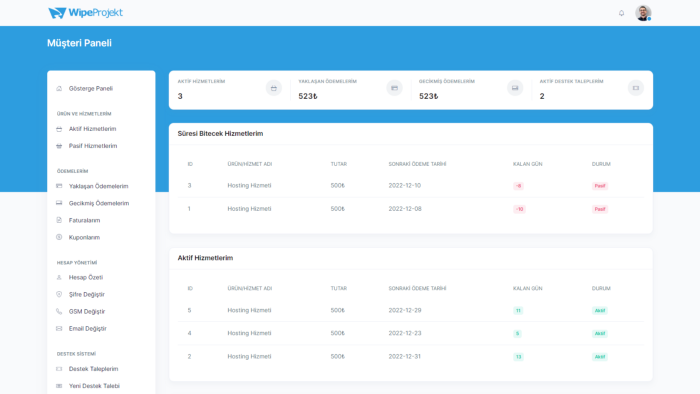Click Gecikmiş Ödemelerim amount 523₺
The width and height of the screenshot is (700, 394).
point(428,96)
